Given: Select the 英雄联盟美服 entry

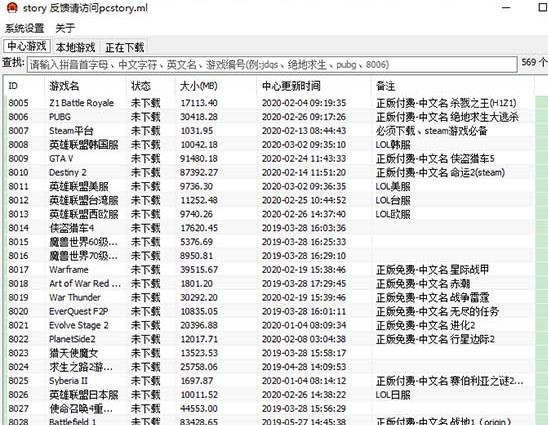Looking at the screenshot, I should [269, 186].
